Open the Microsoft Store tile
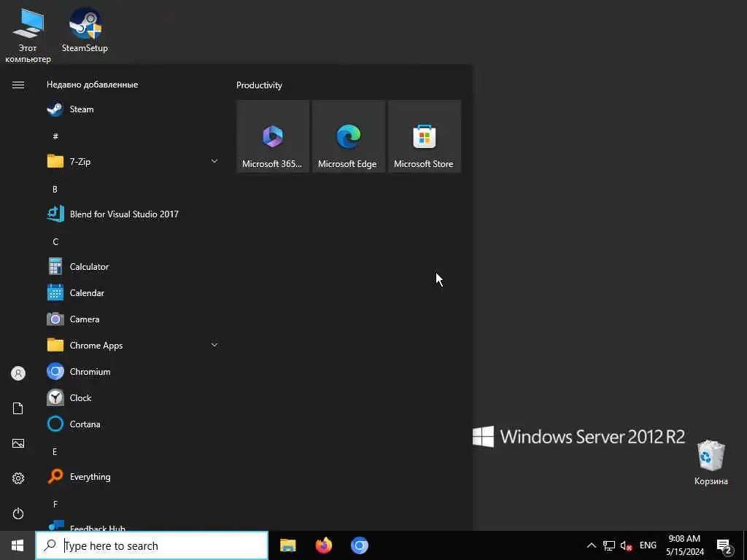Screen dimensions: 747x560 tap(425, 136)
